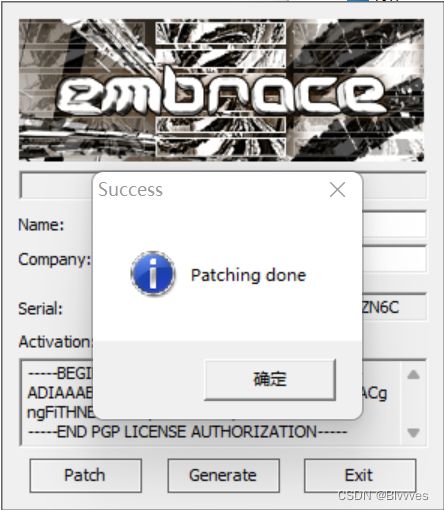Click the activation box scroll down arrow
Viewport: 444px width, 510px height.
click(413, 432)
